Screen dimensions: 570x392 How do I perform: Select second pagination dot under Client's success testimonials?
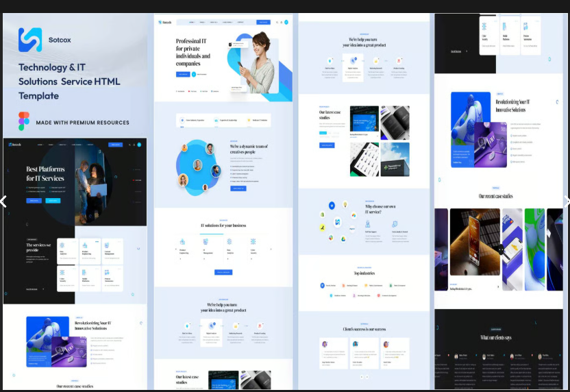(367, 377)
